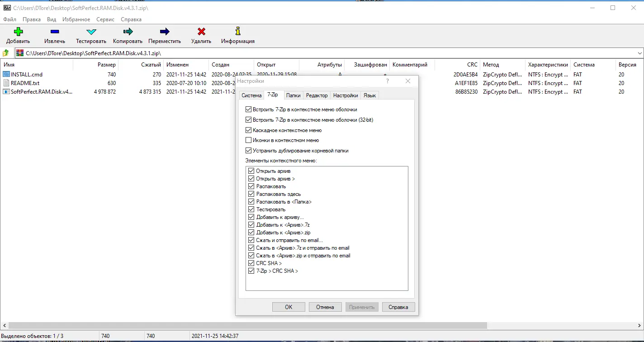Uncheck Распаковать в <Папка> item
This screenshot has width=644, height=342.
coord(251,202)
